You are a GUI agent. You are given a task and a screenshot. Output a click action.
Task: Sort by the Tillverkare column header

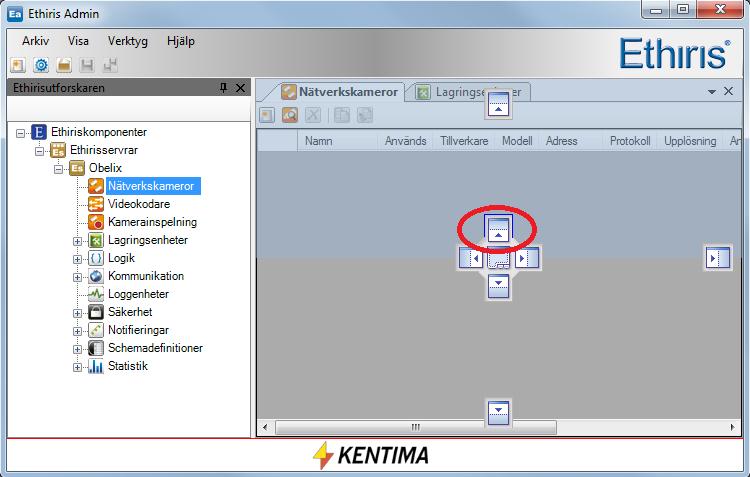coord(464,141)
